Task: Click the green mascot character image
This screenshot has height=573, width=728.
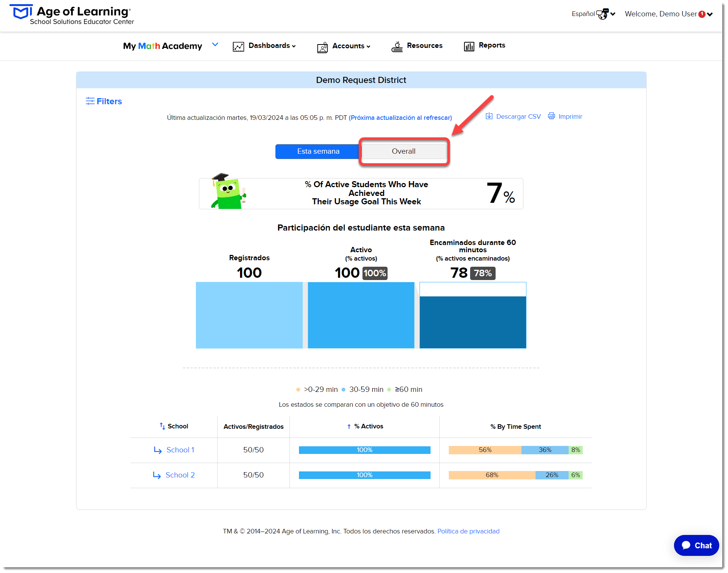Action: point(229,191)
